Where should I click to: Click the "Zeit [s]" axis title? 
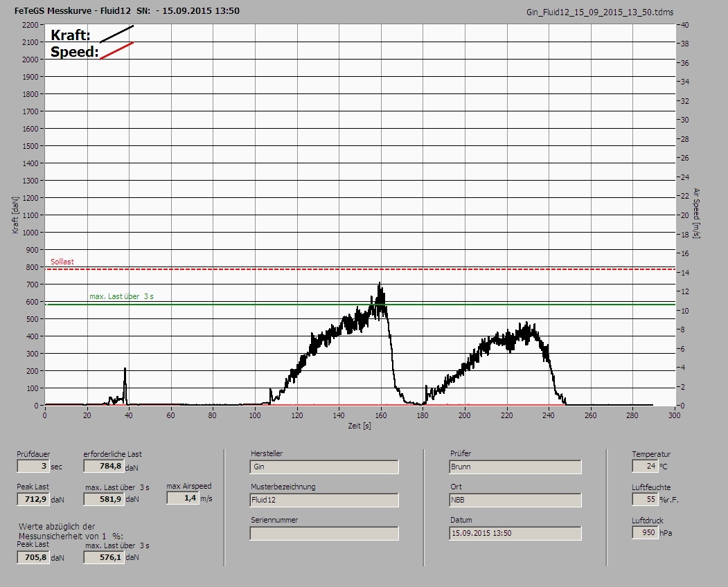pyautogui.click(x=359, y=426)
